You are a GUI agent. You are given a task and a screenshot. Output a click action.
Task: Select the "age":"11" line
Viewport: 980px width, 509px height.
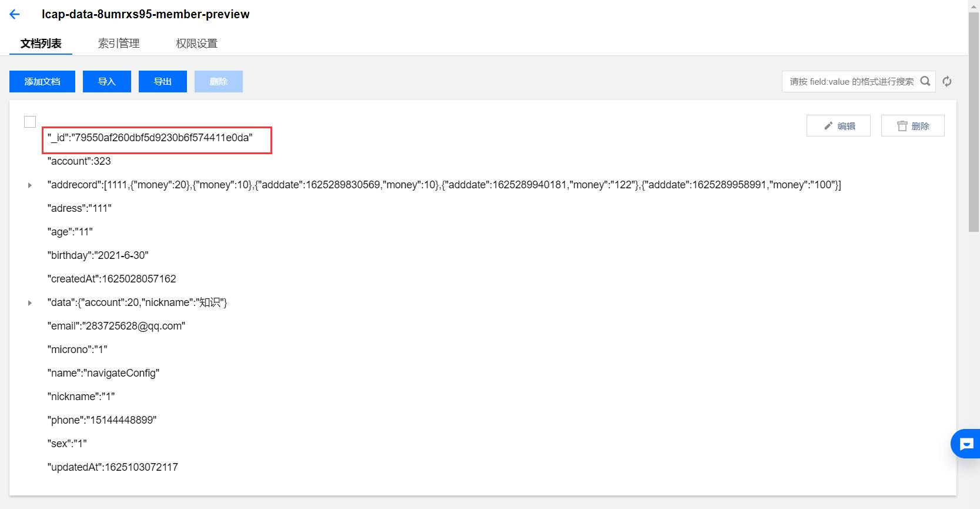click(x=70, y=232)
